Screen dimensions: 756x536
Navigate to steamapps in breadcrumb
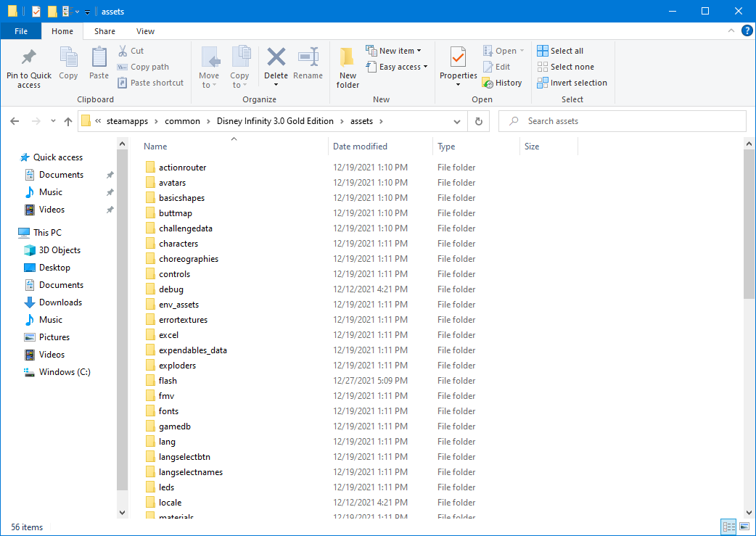pos(127,121)
